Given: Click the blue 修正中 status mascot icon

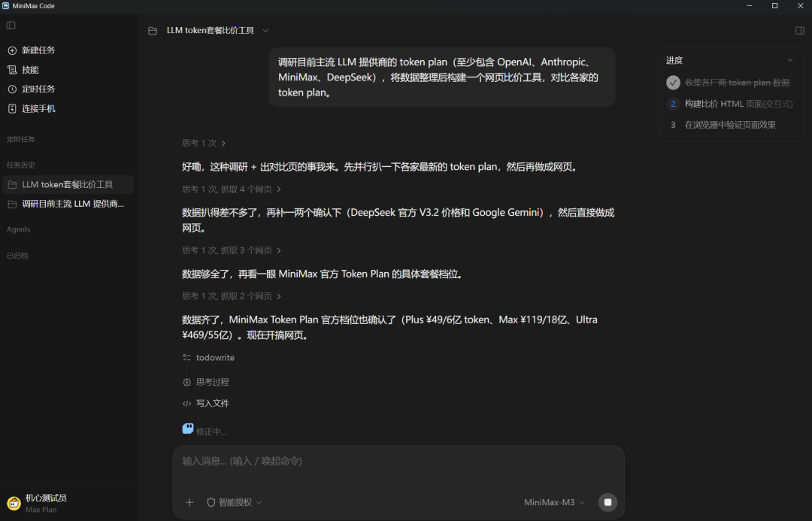Looking at the screenshot, I should pyautogui.click(x=188, y=429).
